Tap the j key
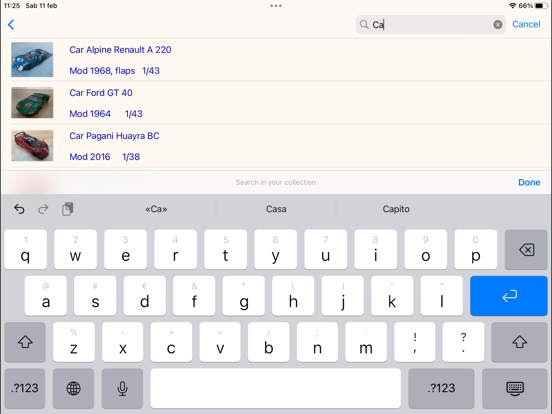Viewport: 552px width, 414px height. (343, 296)
